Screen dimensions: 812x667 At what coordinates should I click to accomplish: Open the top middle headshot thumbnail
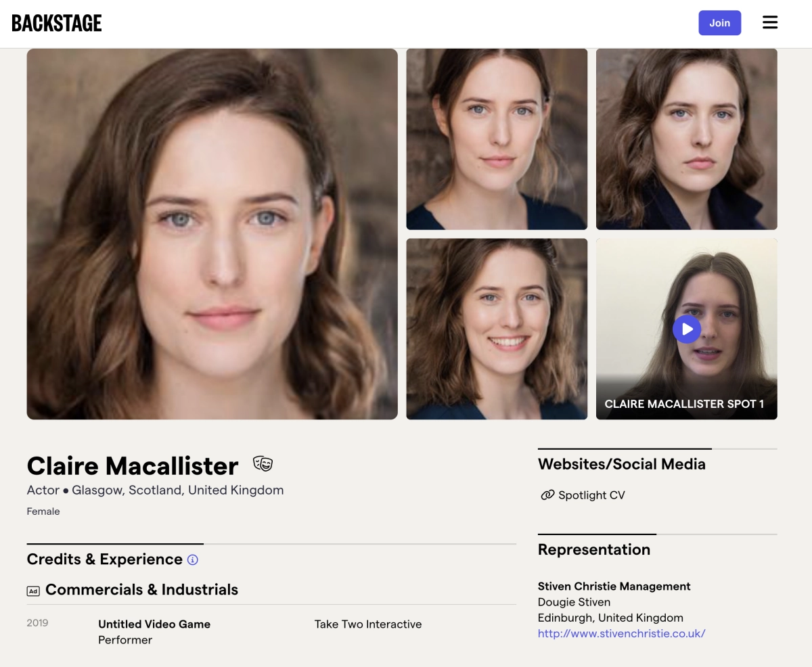[x=497, y=139]
